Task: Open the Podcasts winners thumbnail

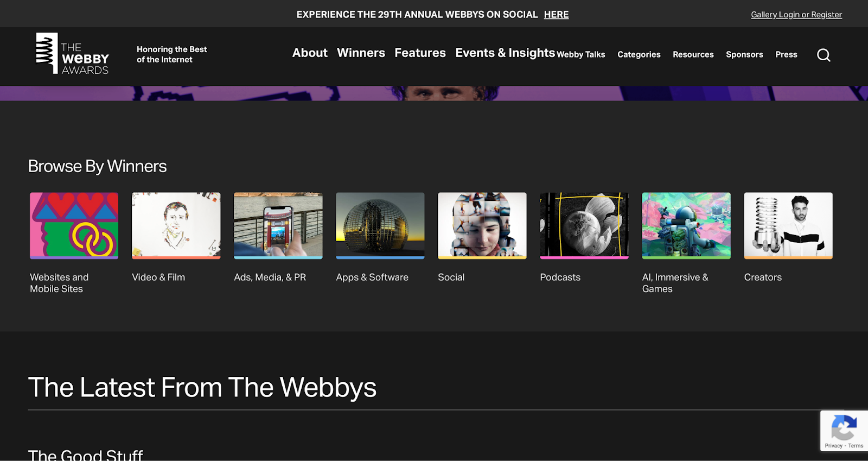Action: (x=584, y=225)
